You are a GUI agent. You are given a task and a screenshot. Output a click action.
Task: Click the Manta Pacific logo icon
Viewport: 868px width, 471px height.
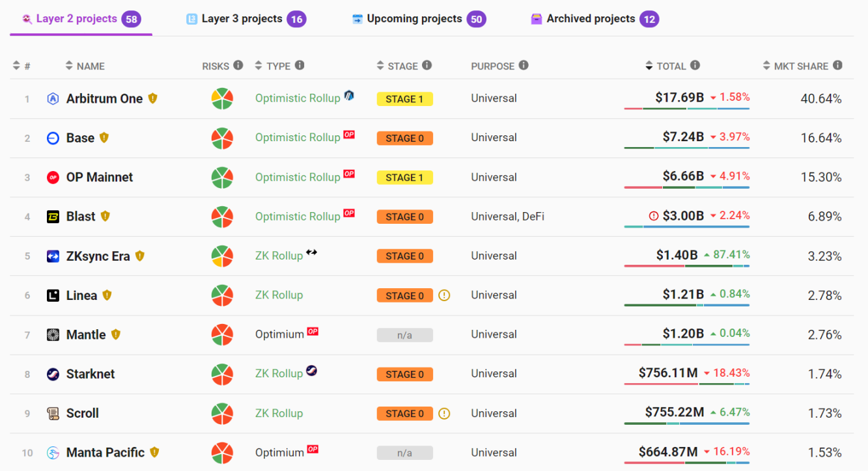(x=53, y=453)
